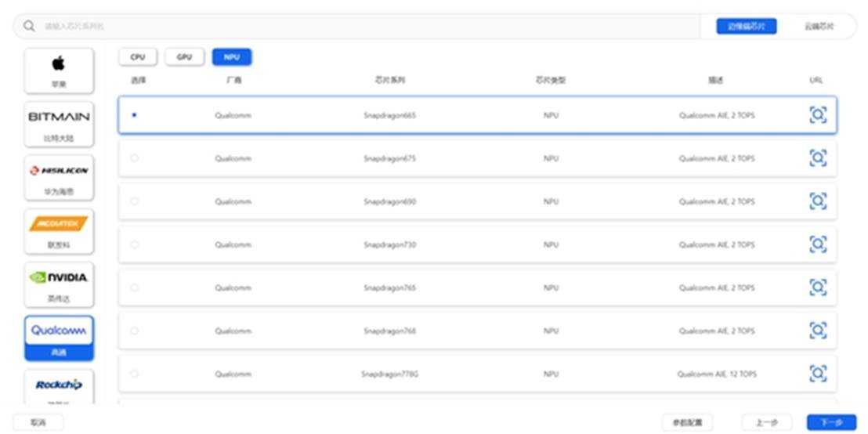868x434 pixels.
Task: Switch to the NPU tab
Action: click(232, 57)
